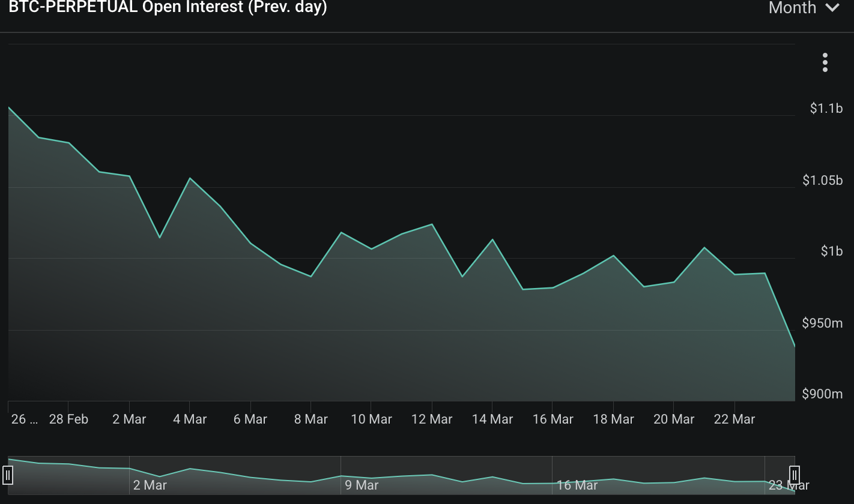Select the data point at 12 Mar peak
This screenshot has height=504, width=854.
(x=432, y=224)
